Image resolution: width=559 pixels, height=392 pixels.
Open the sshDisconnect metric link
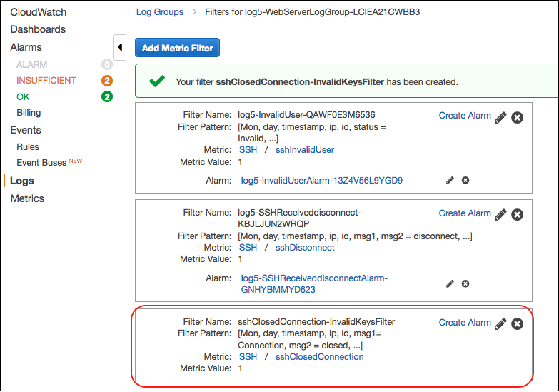pyautogui.click(x=305, y=248)
